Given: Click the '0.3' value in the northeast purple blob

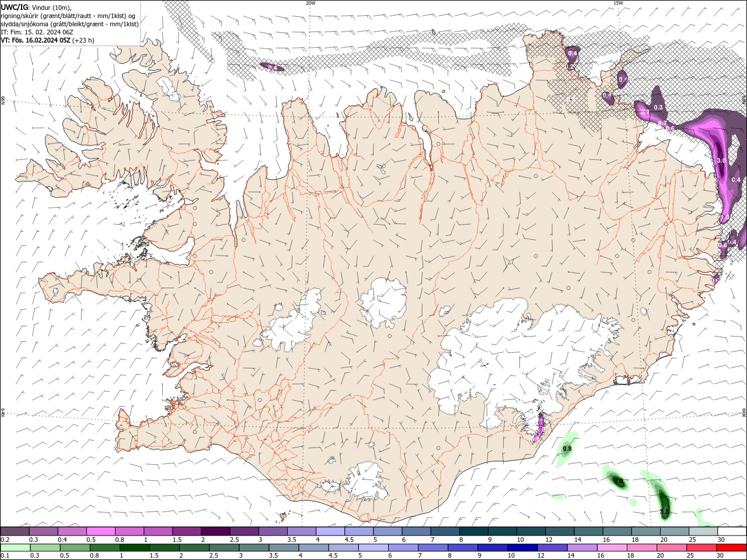Looking at the screenshot, I should pos(658,107).
